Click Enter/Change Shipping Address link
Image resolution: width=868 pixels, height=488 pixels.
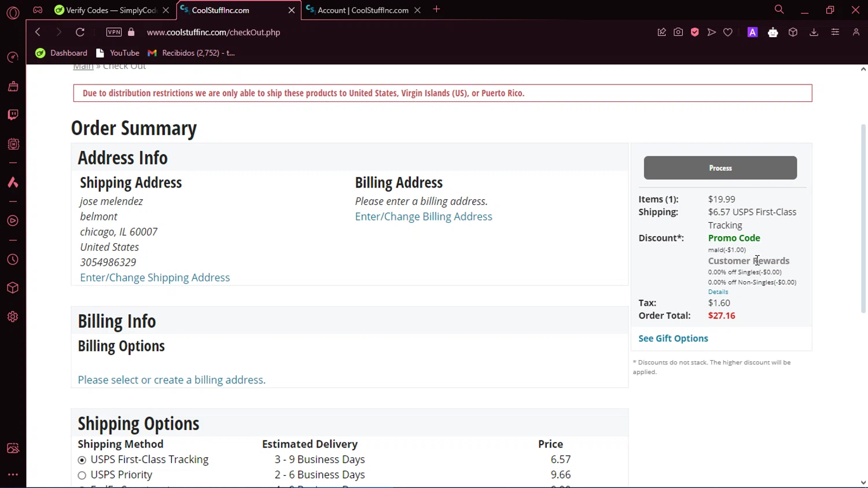[155, 277]
